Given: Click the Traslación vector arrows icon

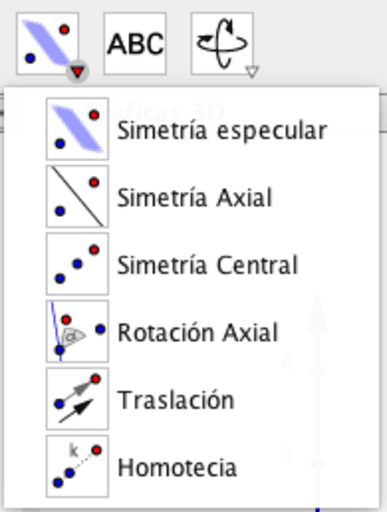Looking at the screenshot, I should click(x=77, y=399).
